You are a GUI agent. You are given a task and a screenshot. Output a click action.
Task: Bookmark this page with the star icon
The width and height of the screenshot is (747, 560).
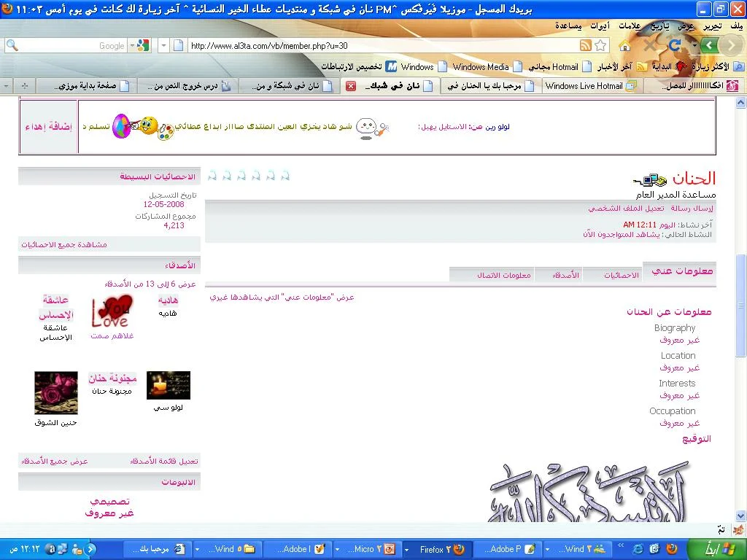point(600,45)
